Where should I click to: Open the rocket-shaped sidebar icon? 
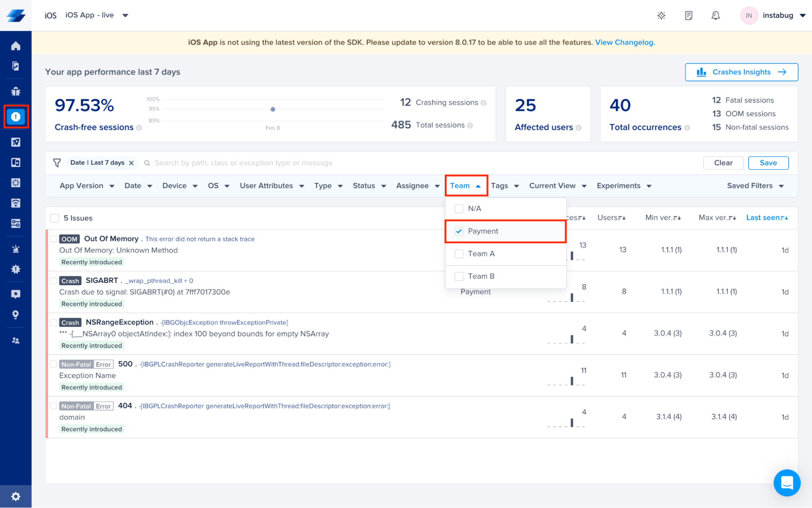pyautogui.click(x=15, y=142)
